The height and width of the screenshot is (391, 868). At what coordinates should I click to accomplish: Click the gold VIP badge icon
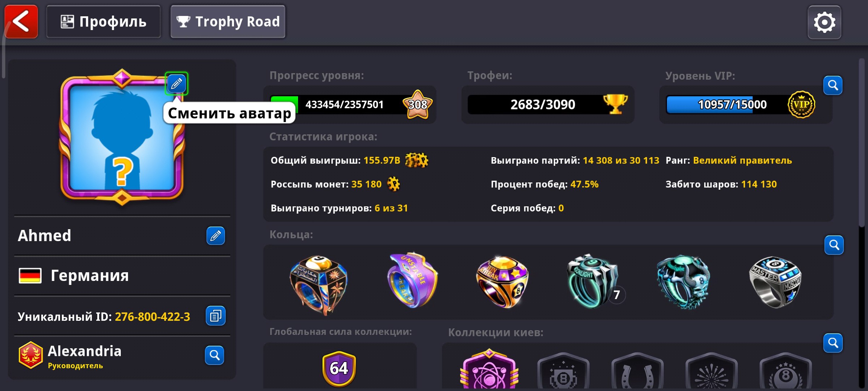tap(801, 105)
